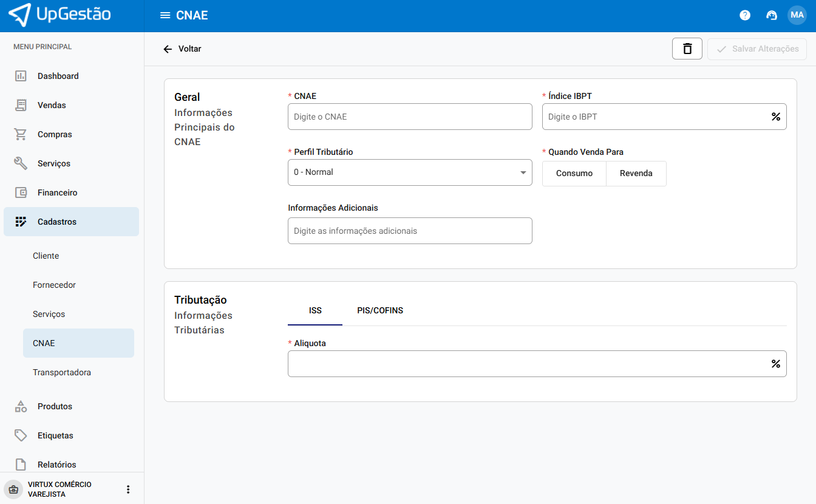Screen dimensions: 816x504
Task: Open the Compras shopping cart section
Action: point(55,134)
